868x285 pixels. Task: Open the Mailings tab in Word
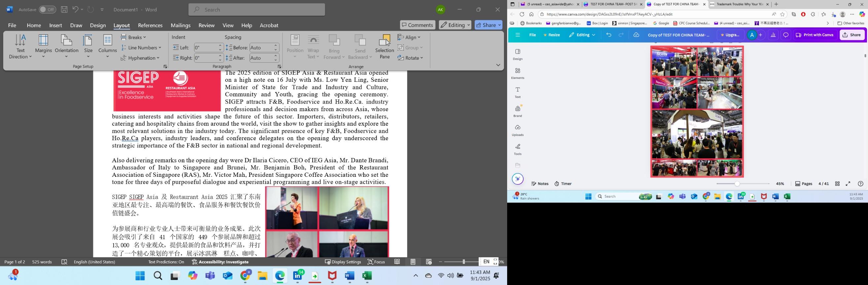click(181, 25)
